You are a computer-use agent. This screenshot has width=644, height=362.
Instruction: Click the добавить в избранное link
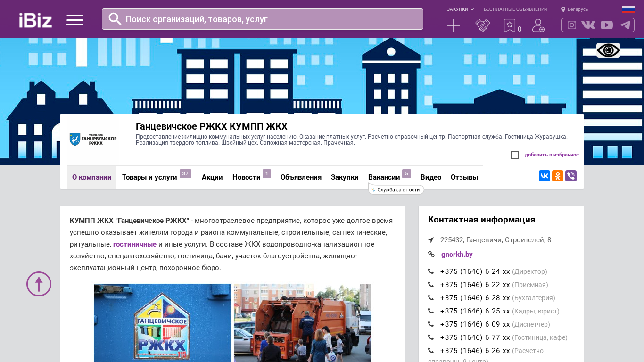click(552, 155)
